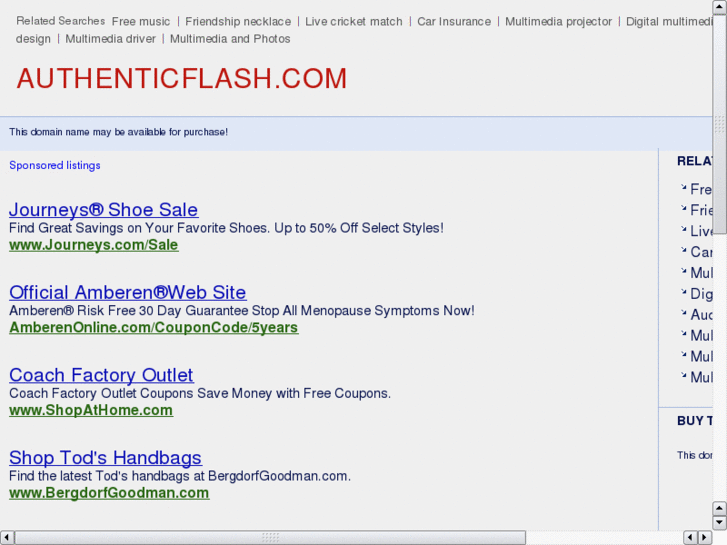Open Digital multimedia related search at top
The image size is (727, 545).
[669, 22]
